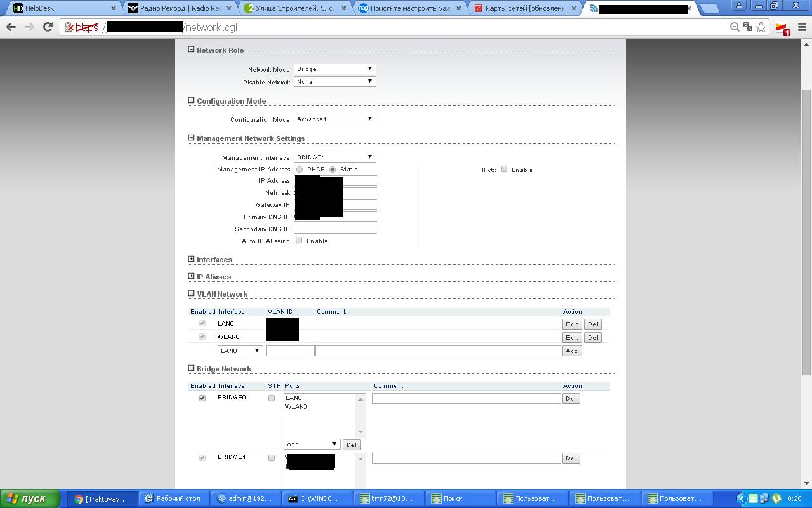Image resolution: width=812 pixels, height=508 pixels.
Task: Open the Рабочий стол taskbar window
Action: click(x=174, y=498)
